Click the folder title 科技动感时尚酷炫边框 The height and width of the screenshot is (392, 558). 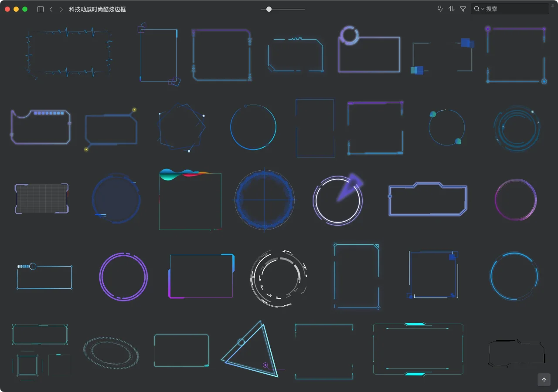point(97,9)
